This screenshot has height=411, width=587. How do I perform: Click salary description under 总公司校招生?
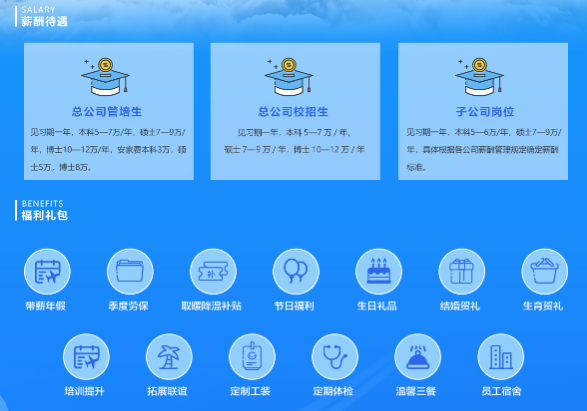[295, 141]
